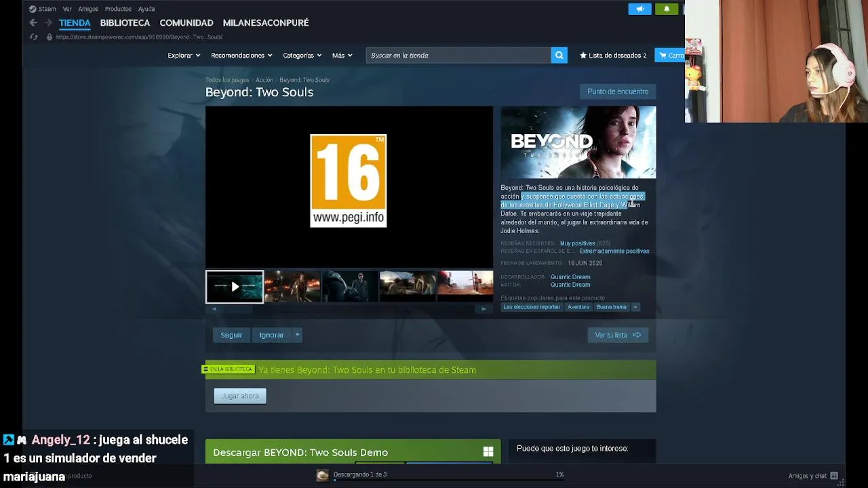Viewport: 868px width, 488px height.
Task: Click the Seguir button
Action: pyautogui.click(x=231, y=335)
